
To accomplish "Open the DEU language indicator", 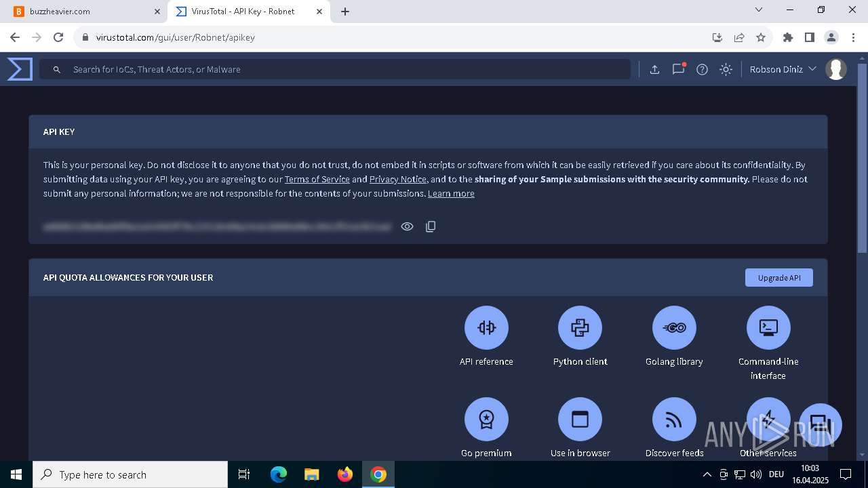I will [x=776, y=474].
